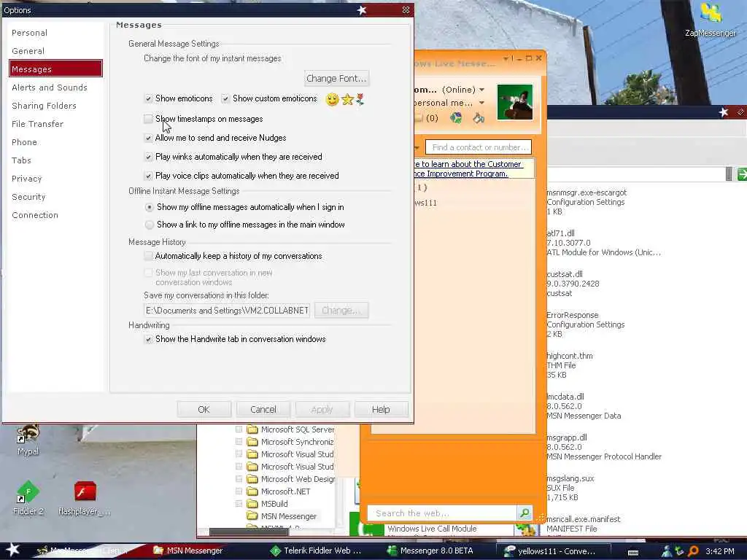Click the MSBuild folder icon in tree
Screen dimensions: 747x560
(252, 504)
